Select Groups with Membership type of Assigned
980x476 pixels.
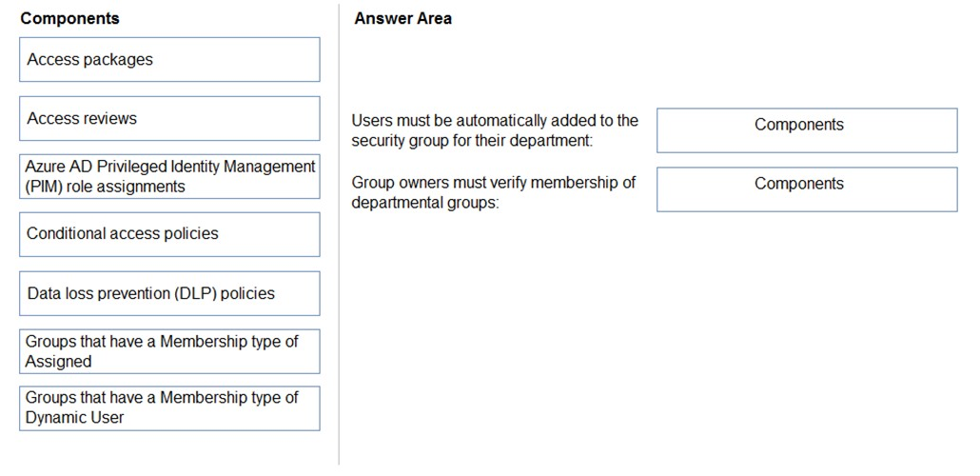click(169, 351)
